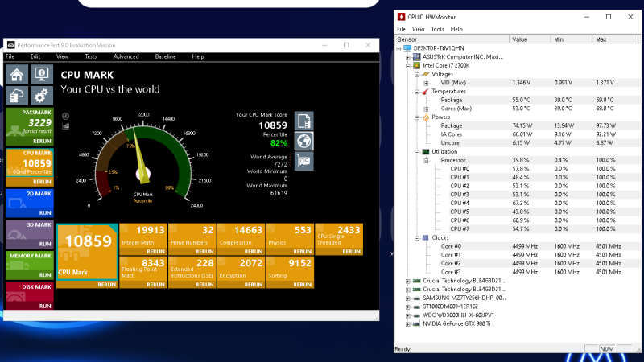Click the Sensor column header in HWMonitor
The width and height of the screenshot is (644, 362).
[452, 39]
